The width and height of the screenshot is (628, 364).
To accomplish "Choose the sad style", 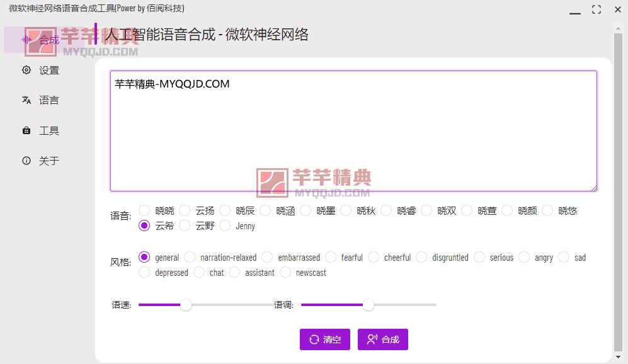I will point(564,257).
